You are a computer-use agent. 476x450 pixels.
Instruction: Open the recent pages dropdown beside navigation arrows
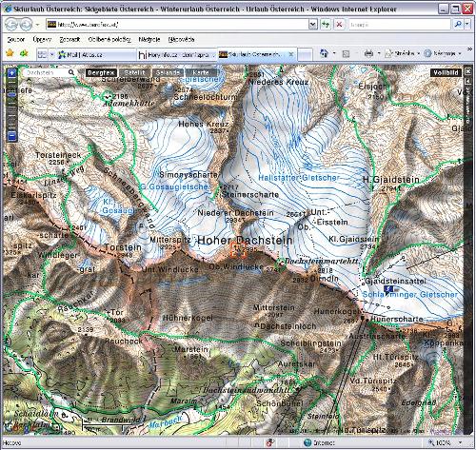point(37,25)
